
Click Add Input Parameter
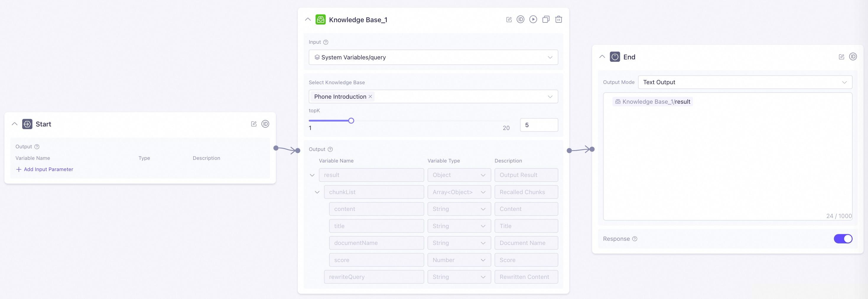pyautogui.click(x=45, y=169)
